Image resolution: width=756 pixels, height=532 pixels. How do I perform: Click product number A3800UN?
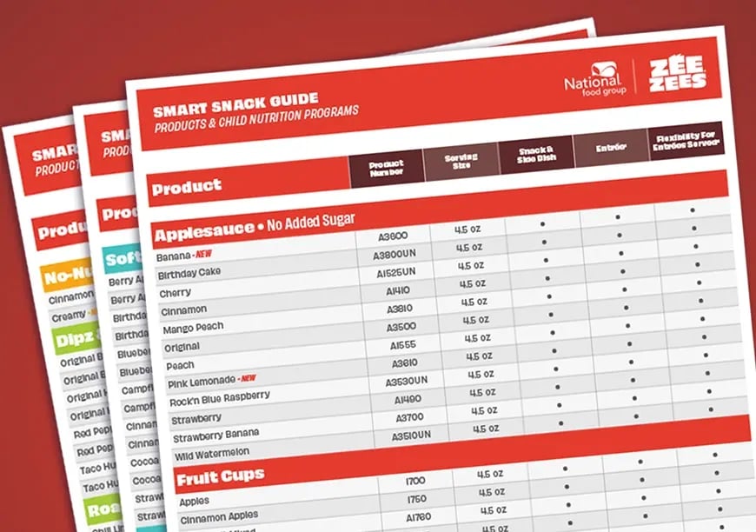394,254
